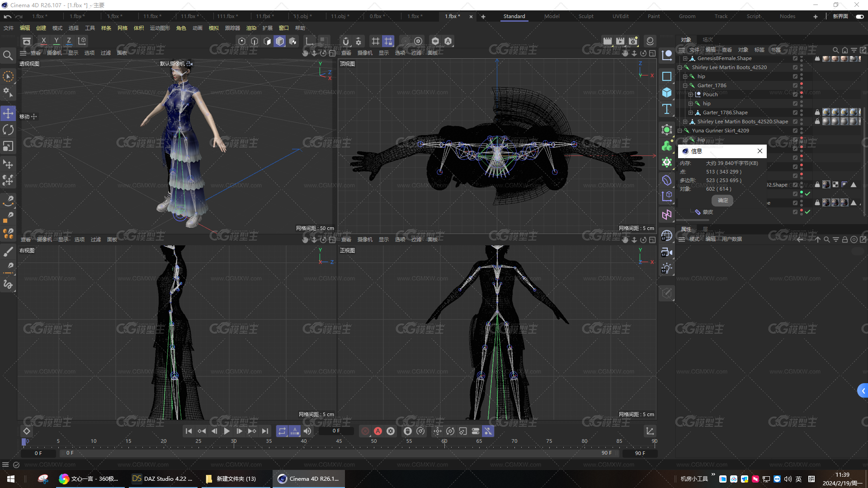The width and height of the screenshot is (868, 488).
Task: Select the live selection tool
Action: pos(8,76)
